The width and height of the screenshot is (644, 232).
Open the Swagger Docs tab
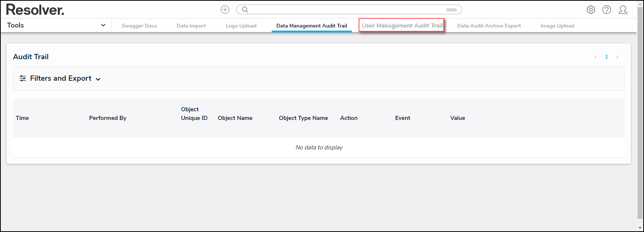(x=139, y=26)
